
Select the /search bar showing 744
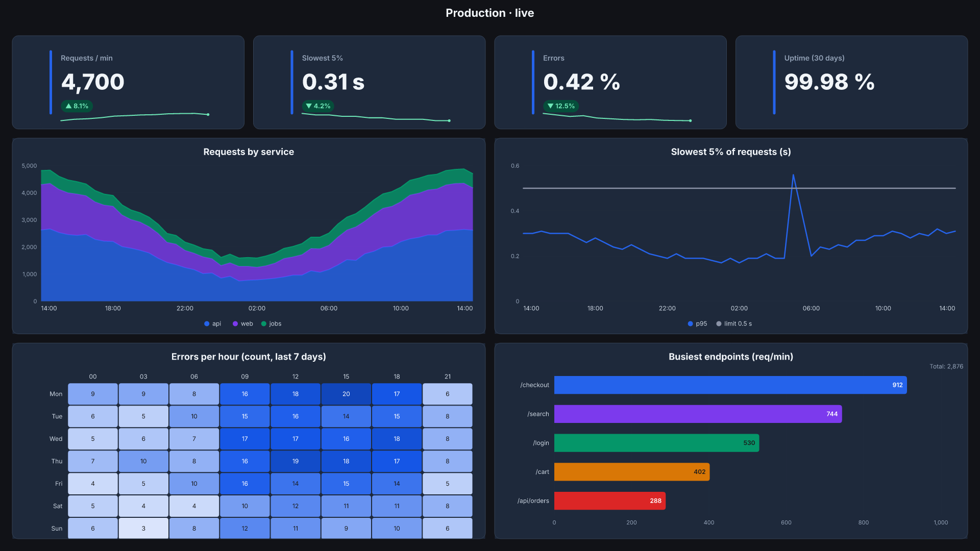698,414
